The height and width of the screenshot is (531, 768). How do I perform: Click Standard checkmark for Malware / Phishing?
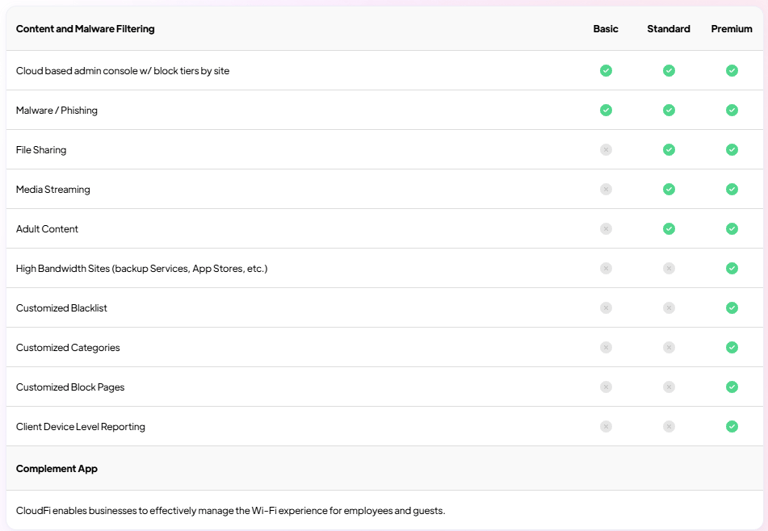pos(669,110)
